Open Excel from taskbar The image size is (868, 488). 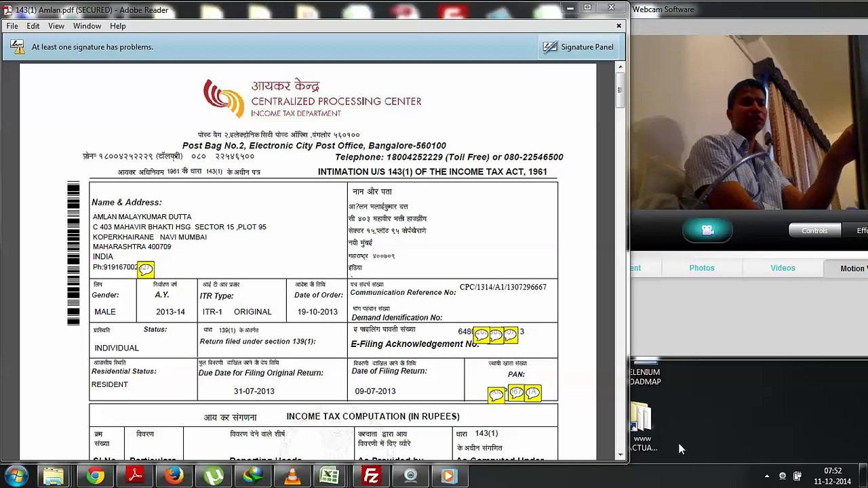(x=330, y=476)
